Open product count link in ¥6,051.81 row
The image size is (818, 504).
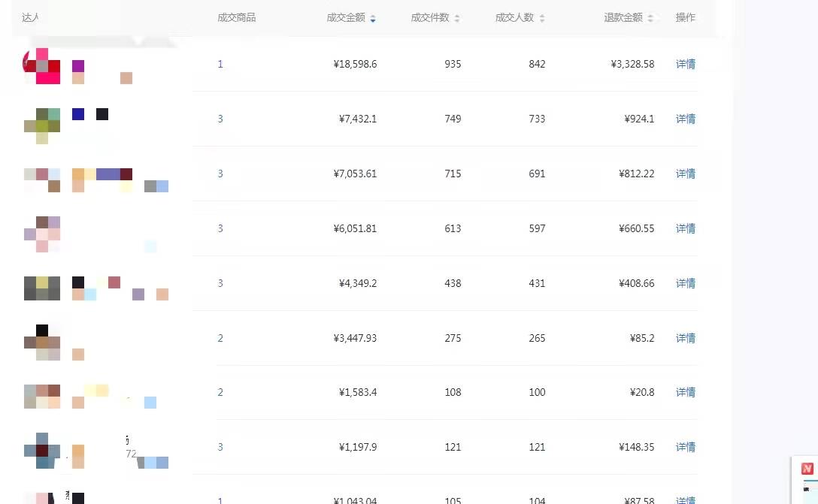[220, 228]
